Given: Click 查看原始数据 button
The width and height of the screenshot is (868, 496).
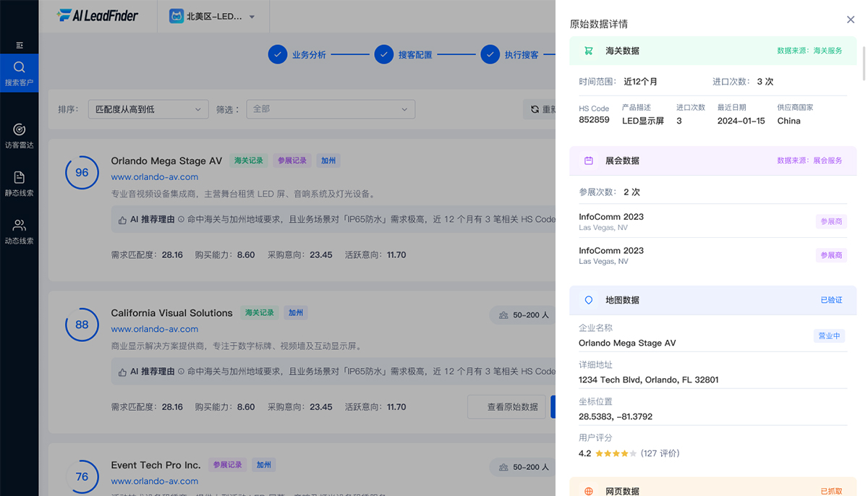Looking at the screenshot, I should point(512,406).
